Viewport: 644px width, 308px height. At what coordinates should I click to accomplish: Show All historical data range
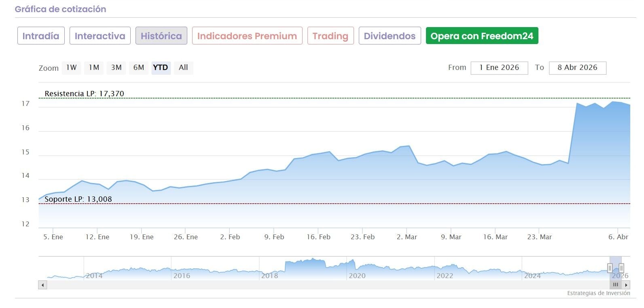tap(183, 68)
